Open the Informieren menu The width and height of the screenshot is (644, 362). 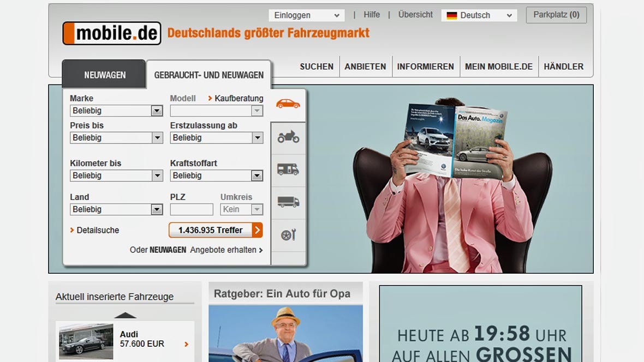[x=426, y=67]
